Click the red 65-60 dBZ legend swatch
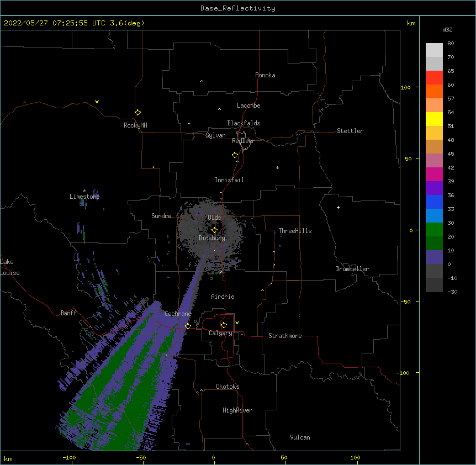 (434, 78)
